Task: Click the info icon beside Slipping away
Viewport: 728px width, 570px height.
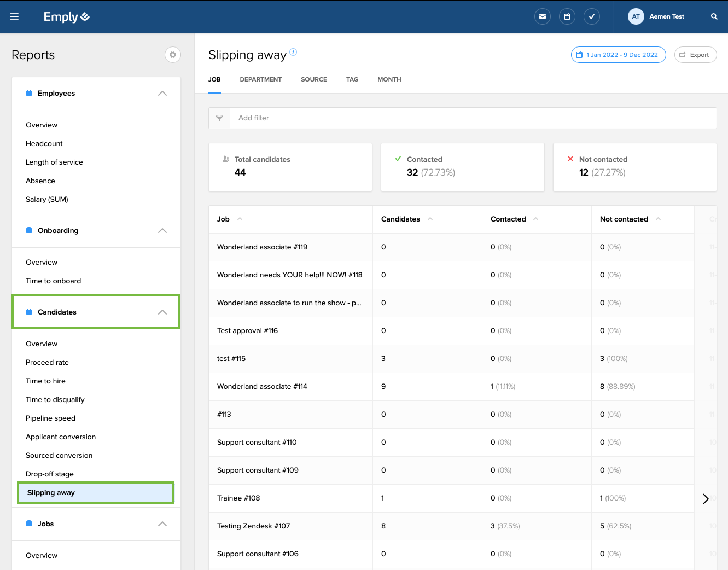Action: [293, 52]
